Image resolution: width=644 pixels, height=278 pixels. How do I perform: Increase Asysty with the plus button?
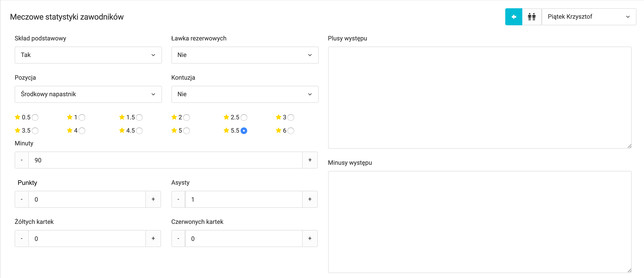(x=310, y=199)
